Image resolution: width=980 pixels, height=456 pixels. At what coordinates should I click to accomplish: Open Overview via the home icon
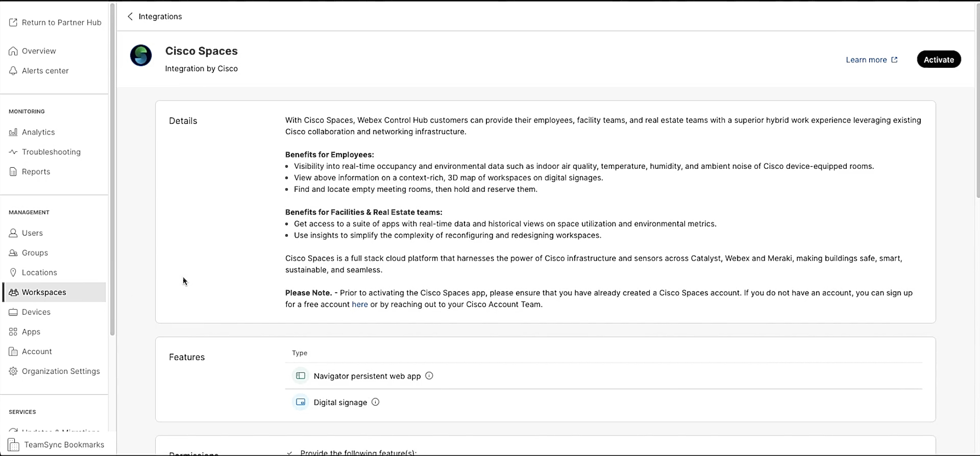tap(13, 51)
